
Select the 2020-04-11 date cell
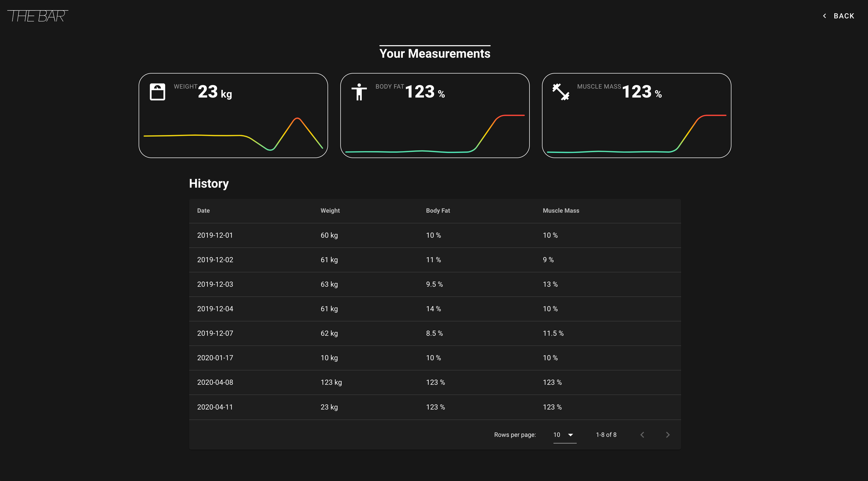click(x=215, y=407)
